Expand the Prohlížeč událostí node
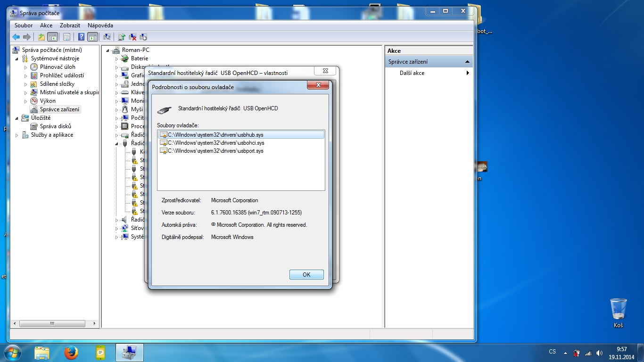The width and height of the screenshot is (644, 362). [x=26, y=75]
